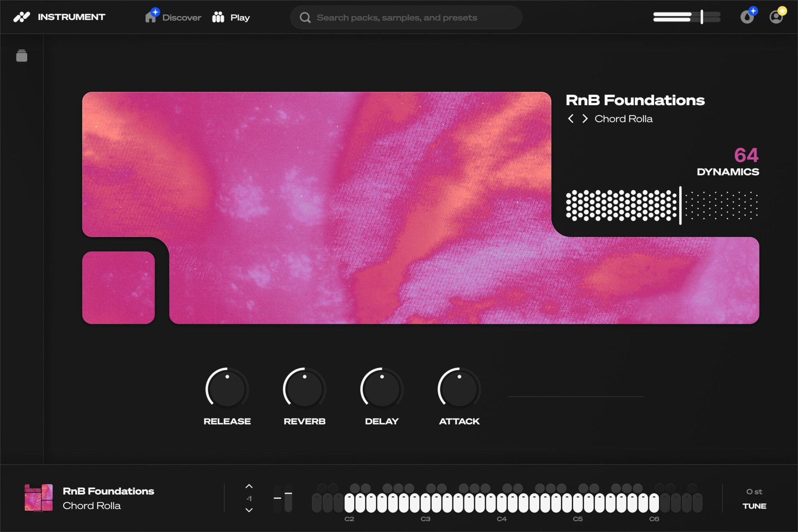Screen dimensions: 798x532
Task: Open the Chord Rolla preset name list
Action: 623,119
